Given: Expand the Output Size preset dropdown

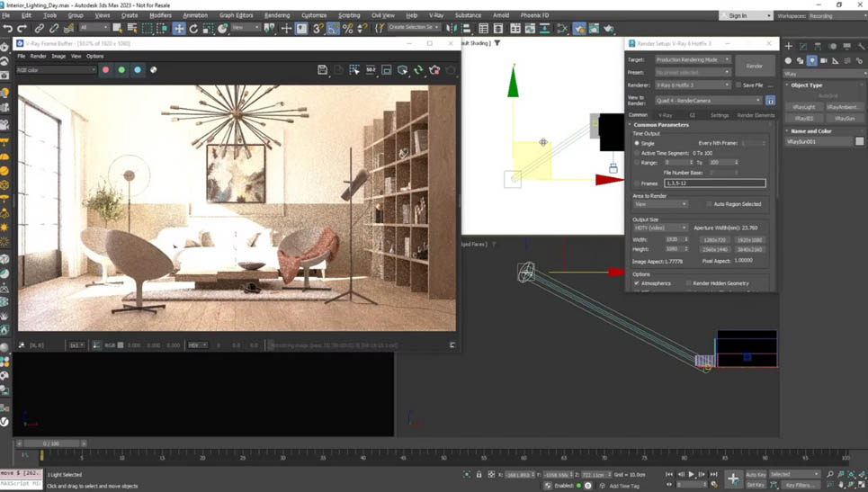Looking at the screenshot, I should tap(660, 228).
